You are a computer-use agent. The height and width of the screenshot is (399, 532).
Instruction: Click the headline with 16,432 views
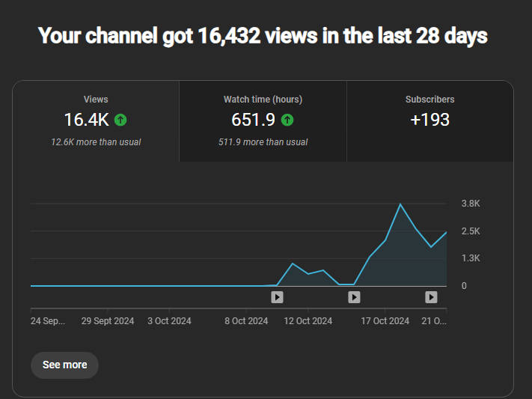tap(263, 36)
